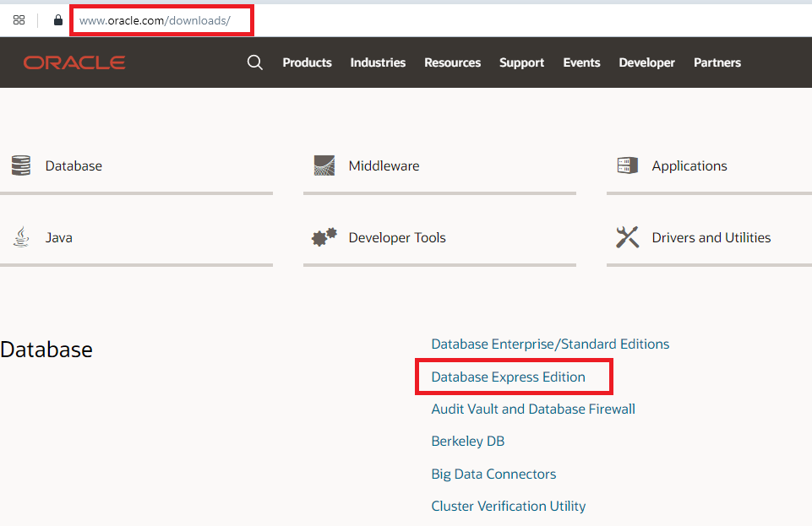Click the padlock site security icon
The height and width of the screenshot is (526, 812).
point(58,20)
